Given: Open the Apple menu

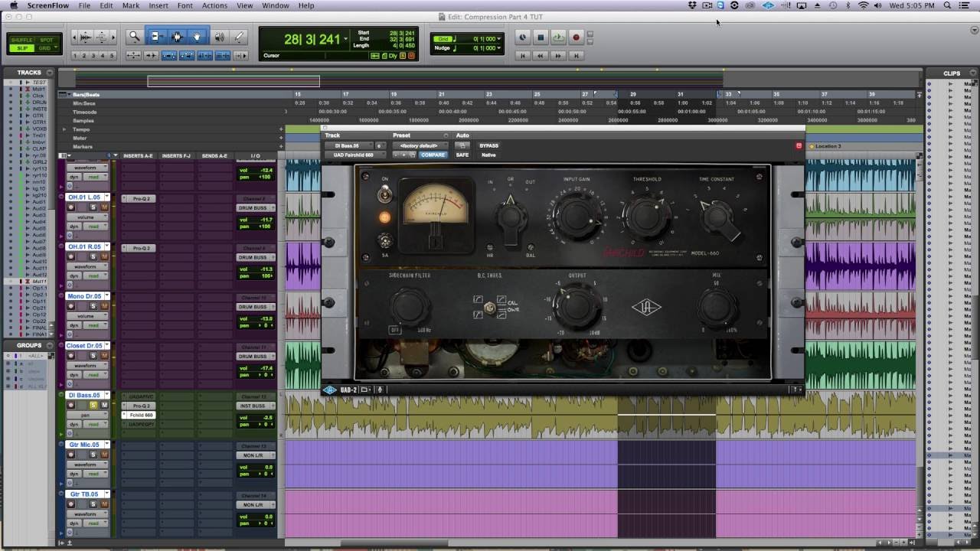Looking at the screenshot, I should (x=13, y=5).
